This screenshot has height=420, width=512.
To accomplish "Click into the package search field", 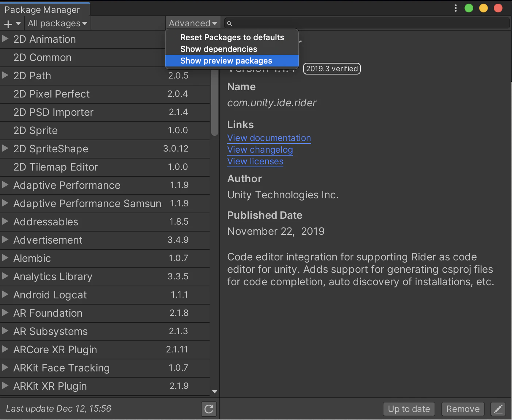I will (x=367, y=23).
